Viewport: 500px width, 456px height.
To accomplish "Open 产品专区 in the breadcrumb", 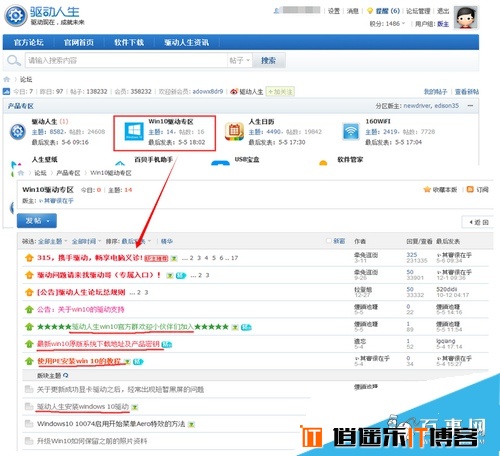I will pos(68,173).
